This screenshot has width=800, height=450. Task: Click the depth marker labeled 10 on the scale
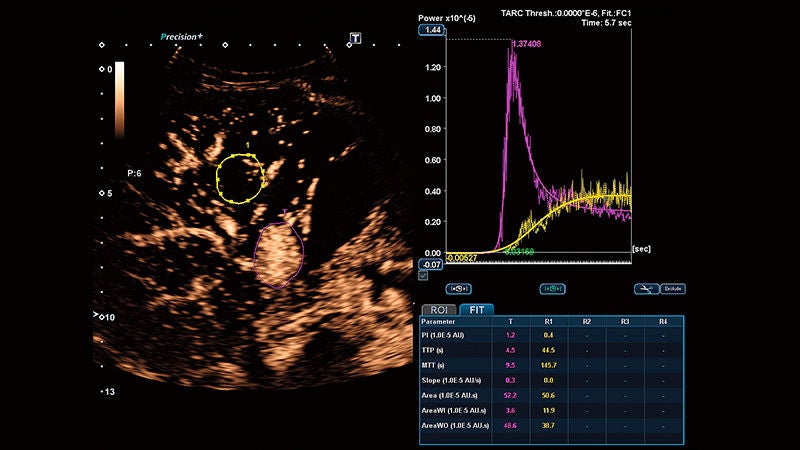point(107,317)
